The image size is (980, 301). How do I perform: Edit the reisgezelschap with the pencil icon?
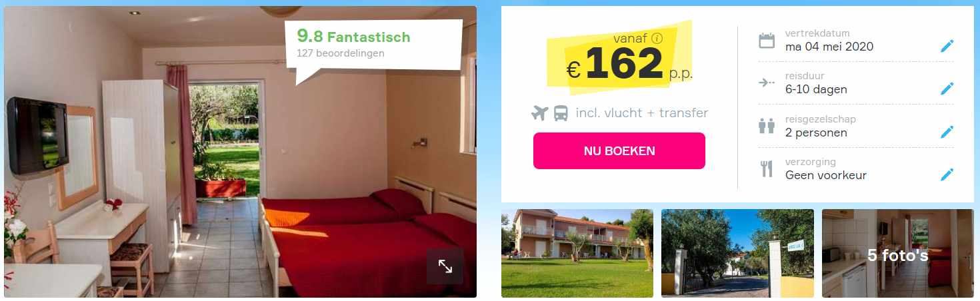point(947,132)
